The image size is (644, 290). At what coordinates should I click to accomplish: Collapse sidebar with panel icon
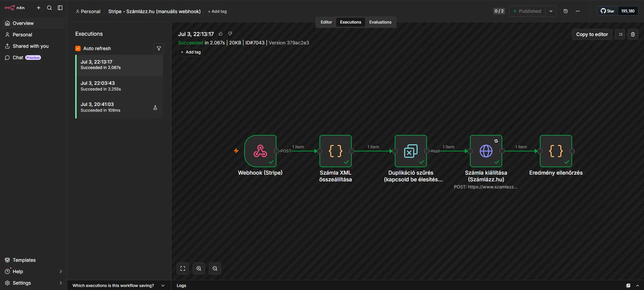click(x=60, y=8)
